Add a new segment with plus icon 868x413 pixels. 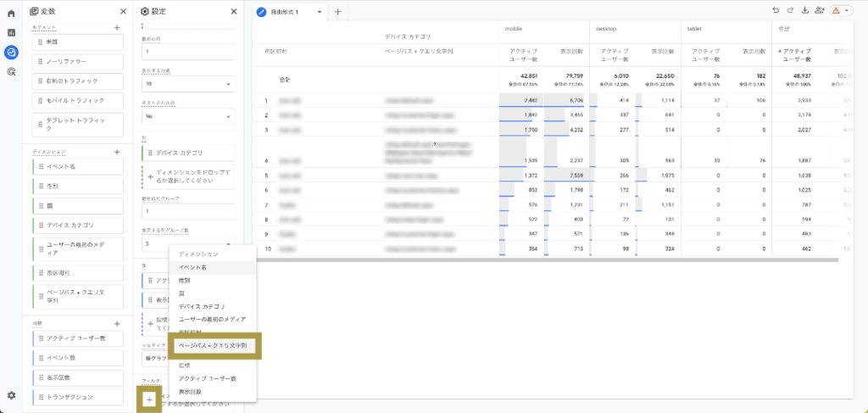tap(117, 27)
